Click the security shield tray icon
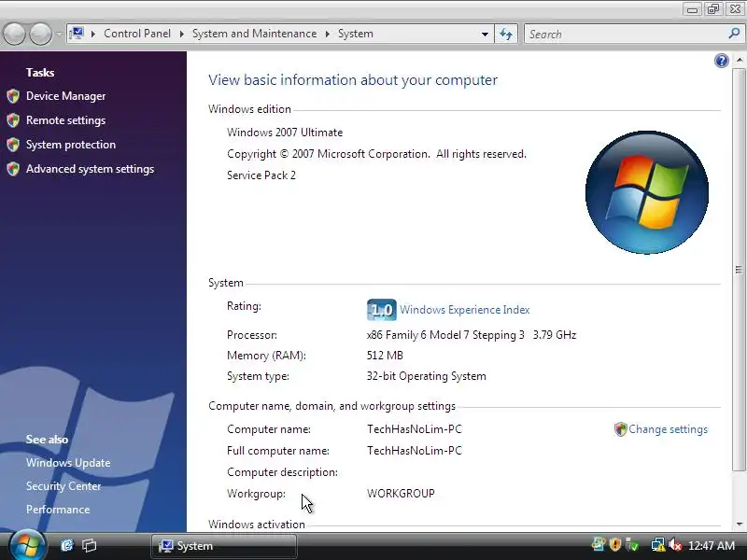 [615, 544]
